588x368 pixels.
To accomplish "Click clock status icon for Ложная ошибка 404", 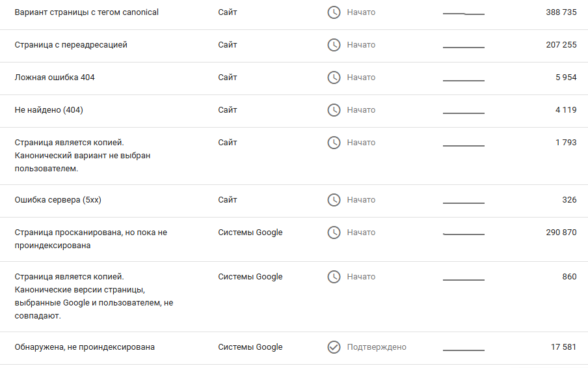I will coord(334,78).
